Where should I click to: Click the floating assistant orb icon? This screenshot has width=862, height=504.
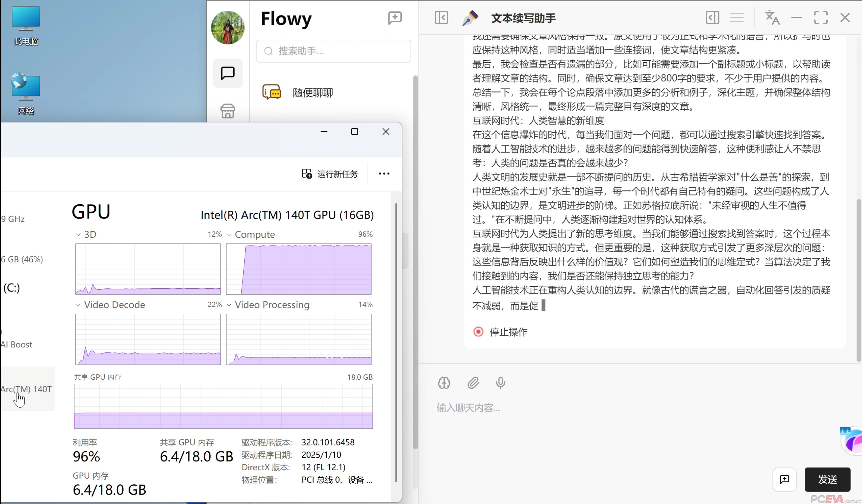853,441
